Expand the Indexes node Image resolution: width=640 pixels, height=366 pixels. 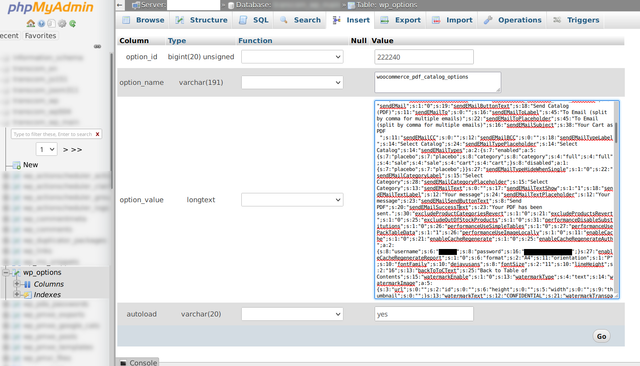click(17, 294)
